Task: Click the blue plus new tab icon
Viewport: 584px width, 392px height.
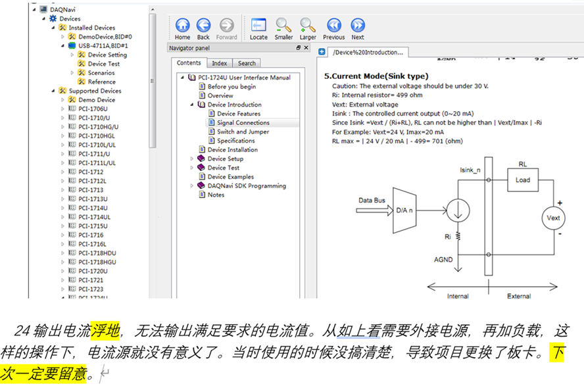Action: point(322,51)
